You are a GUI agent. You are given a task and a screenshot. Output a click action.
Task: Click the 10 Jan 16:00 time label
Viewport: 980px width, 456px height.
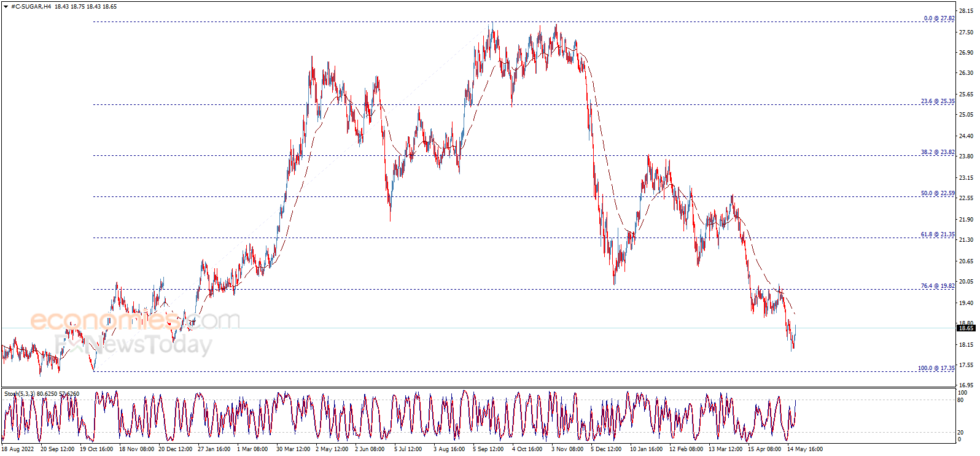pos(648,449)
